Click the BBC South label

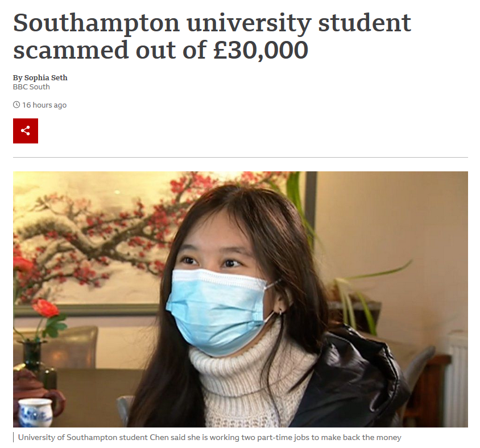[x=31, y=87]
